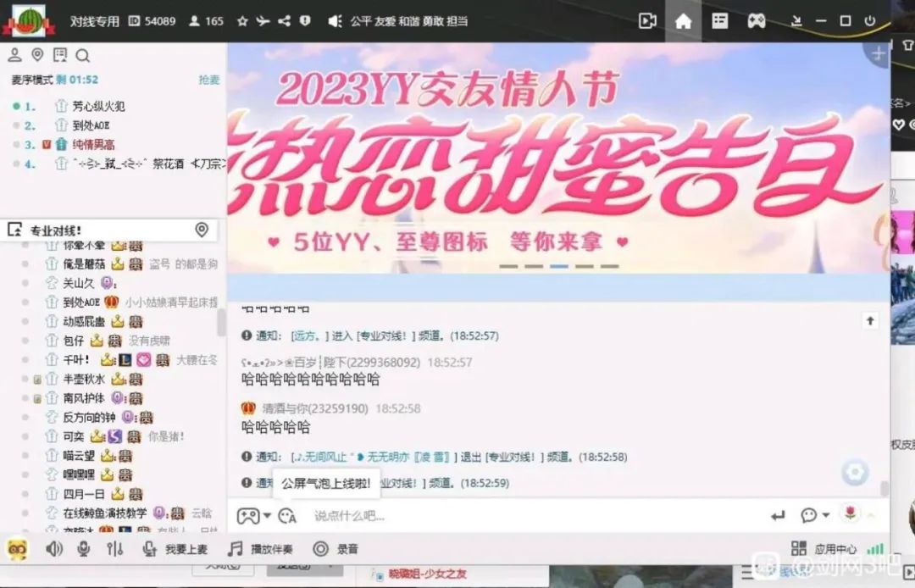Favorite channel with star icon

[243, 21]
